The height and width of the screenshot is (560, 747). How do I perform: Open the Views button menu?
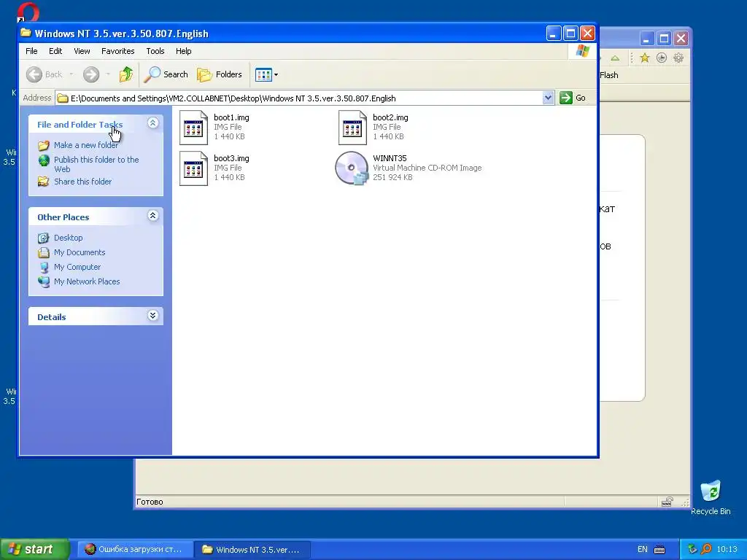(x=266, y=74)
